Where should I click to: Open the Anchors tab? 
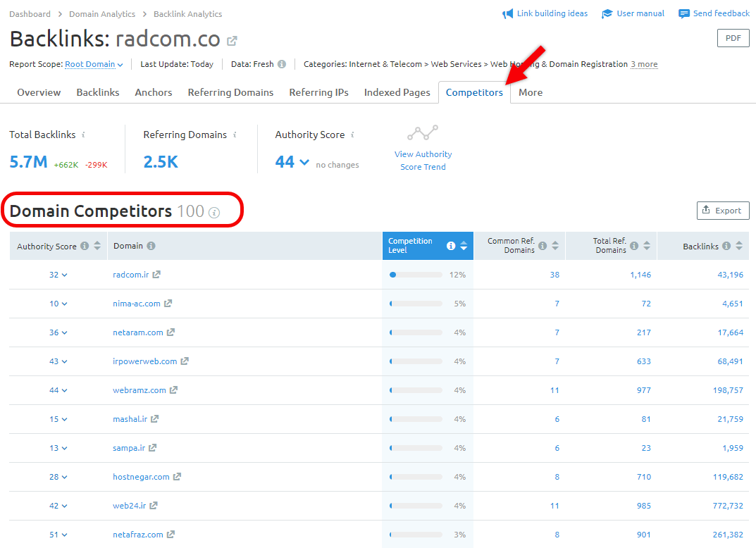pos(153,92)
